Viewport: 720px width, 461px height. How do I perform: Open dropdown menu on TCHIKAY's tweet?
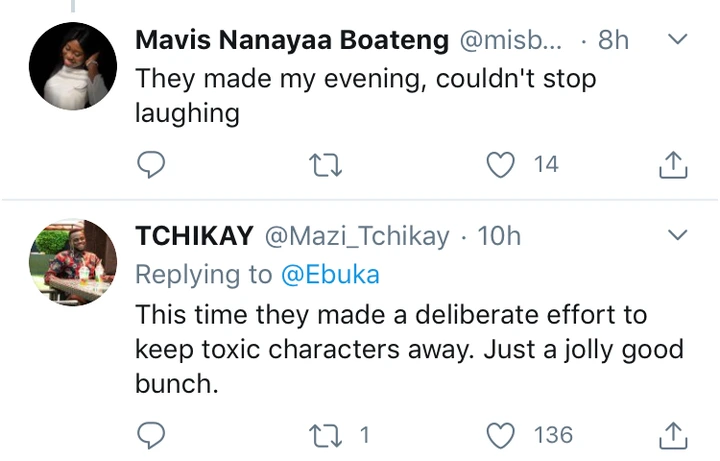(x=677, y=236)
